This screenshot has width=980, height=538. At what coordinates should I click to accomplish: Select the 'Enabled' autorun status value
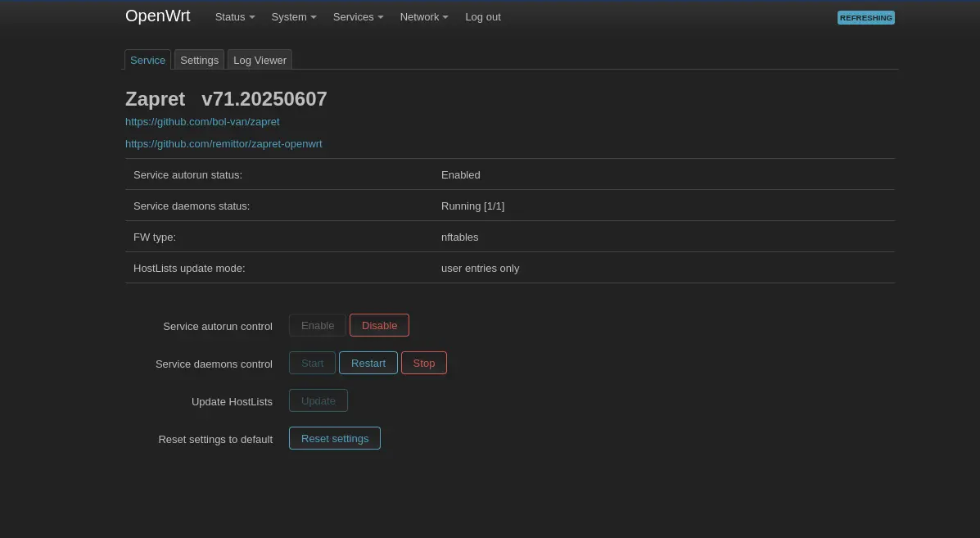(x=461, y=175)
